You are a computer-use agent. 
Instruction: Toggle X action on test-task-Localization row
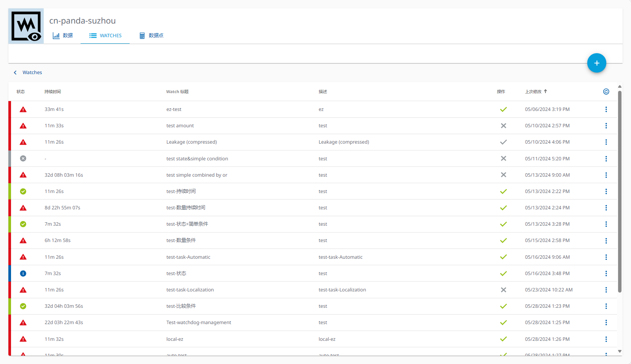(503, 290)
